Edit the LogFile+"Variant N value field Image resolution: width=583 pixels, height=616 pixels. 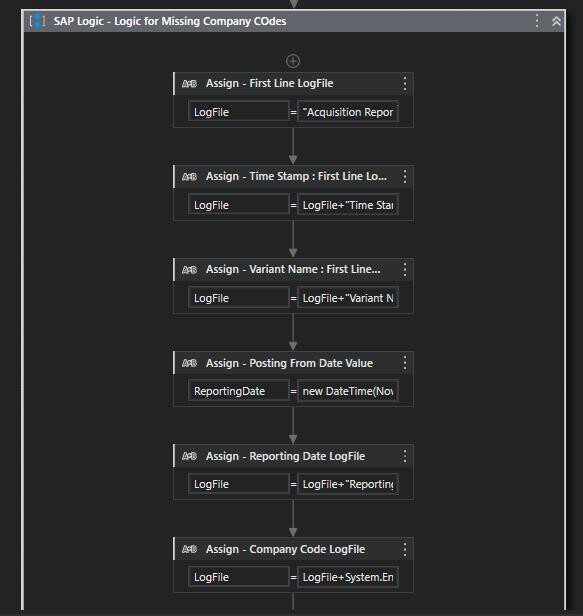pos(348,298)
